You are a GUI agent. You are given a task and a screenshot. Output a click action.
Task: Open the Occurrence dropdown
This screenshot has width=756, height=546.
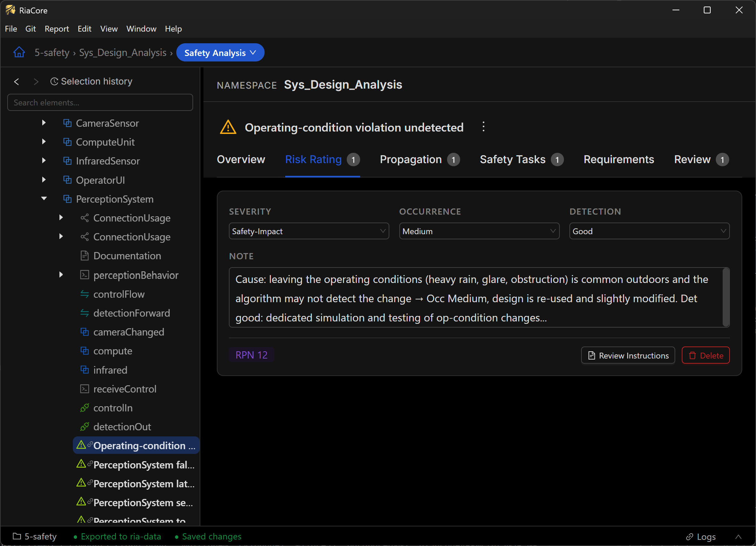(479, 231)
